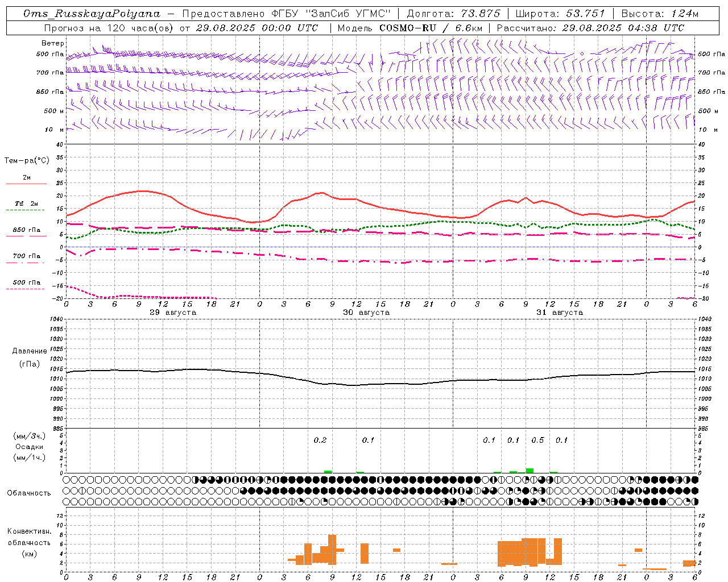Click the date label "31 августа"
This screenshot has width=728, height=582.
tap(560, 313)
